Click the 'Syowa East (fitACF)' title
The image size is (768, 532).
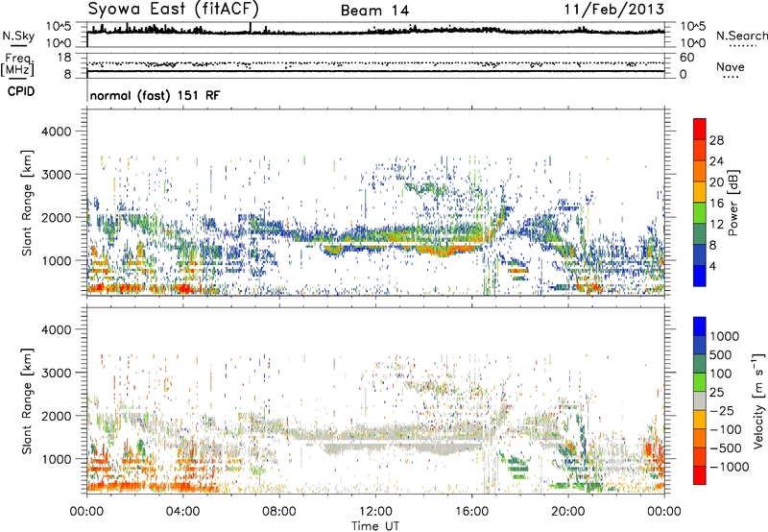pos(173,9)
